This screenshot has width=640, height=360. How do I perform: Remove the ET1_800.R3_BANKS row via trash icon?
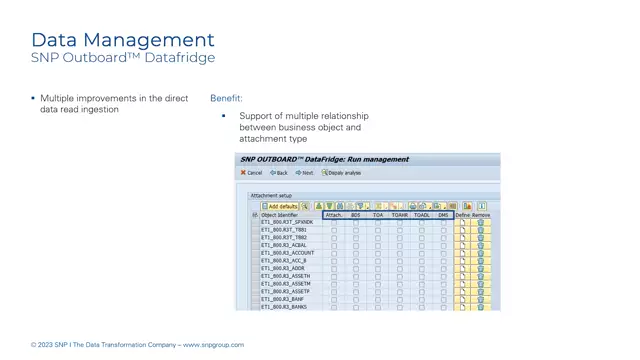(x=481, y=307)
